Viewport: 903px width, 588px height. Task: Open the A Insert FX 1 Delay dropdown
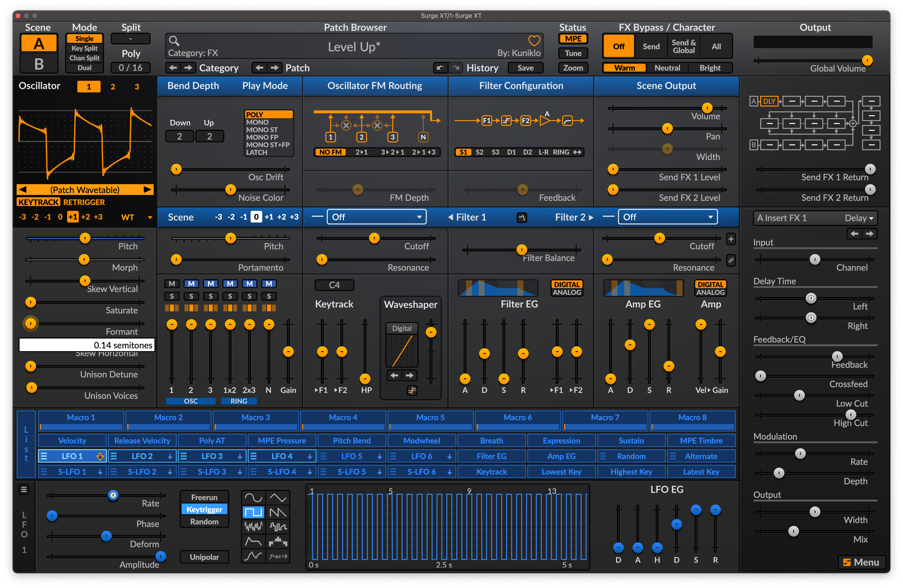coord(815,218)
